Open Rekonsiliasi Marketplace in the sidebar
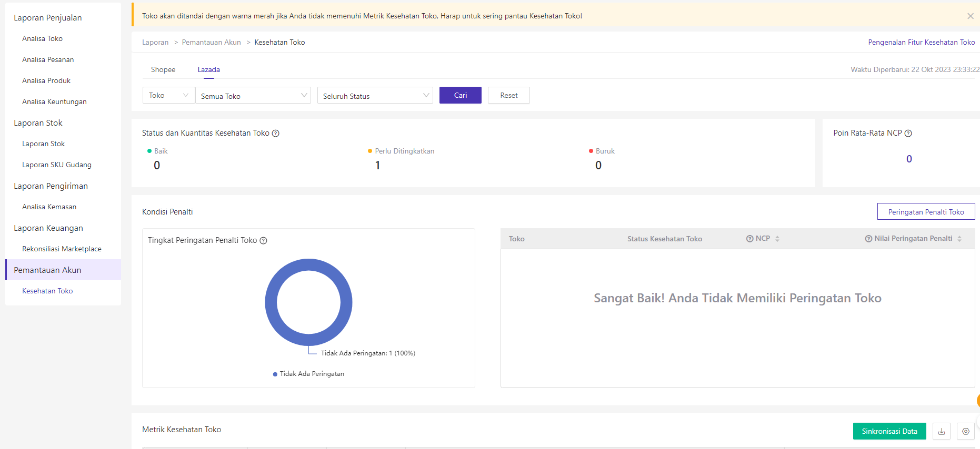Screen dimensions: 980x449 pos(62,249)
